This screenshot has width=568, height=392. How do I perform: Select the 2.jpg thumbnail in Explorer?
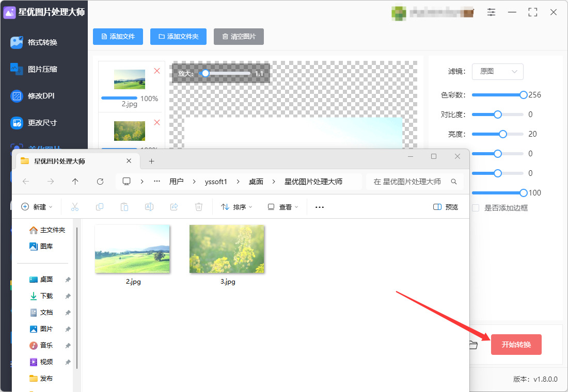click(x=132, y=249)
